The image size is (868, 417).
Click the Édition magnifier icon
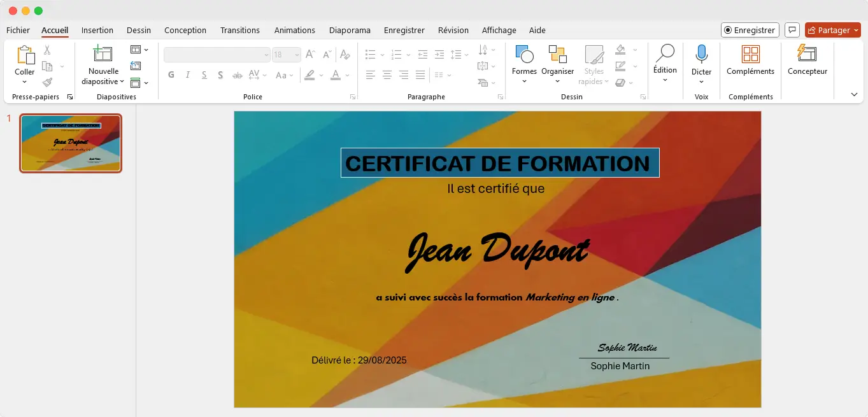tap(665, 53)
